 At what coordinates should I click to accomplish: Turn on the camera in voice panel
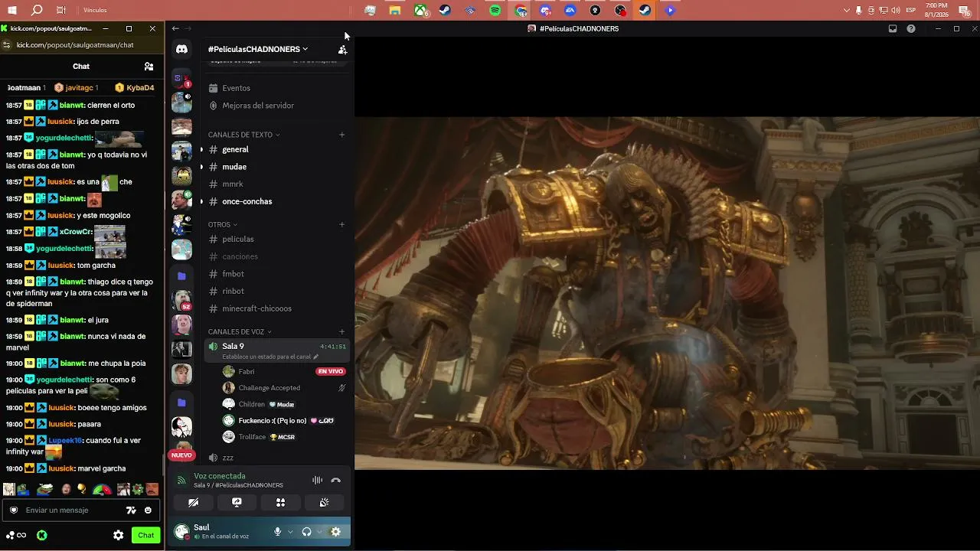click(x=193, y=503)
